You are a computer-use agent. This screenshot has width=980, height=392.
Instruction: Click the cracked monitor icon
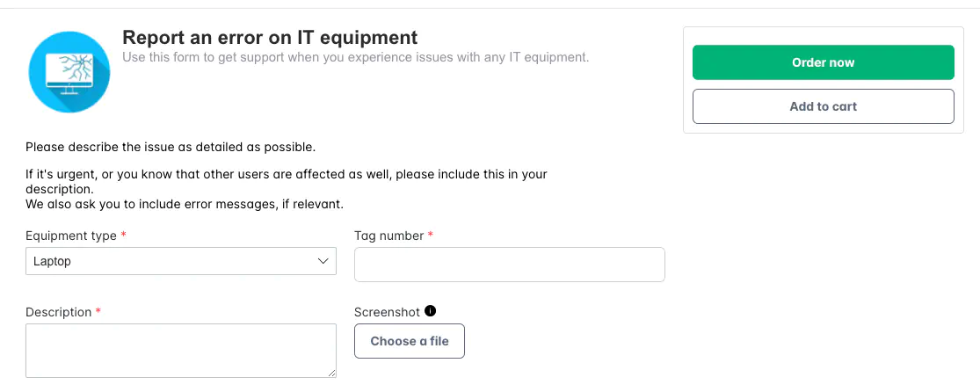[69, 72]
